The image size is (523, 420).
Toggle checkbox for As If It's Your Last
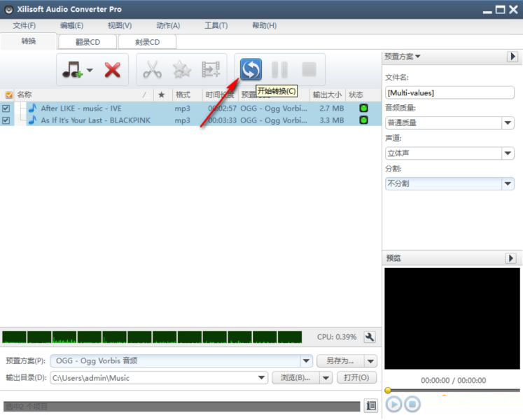pos(6,120)
